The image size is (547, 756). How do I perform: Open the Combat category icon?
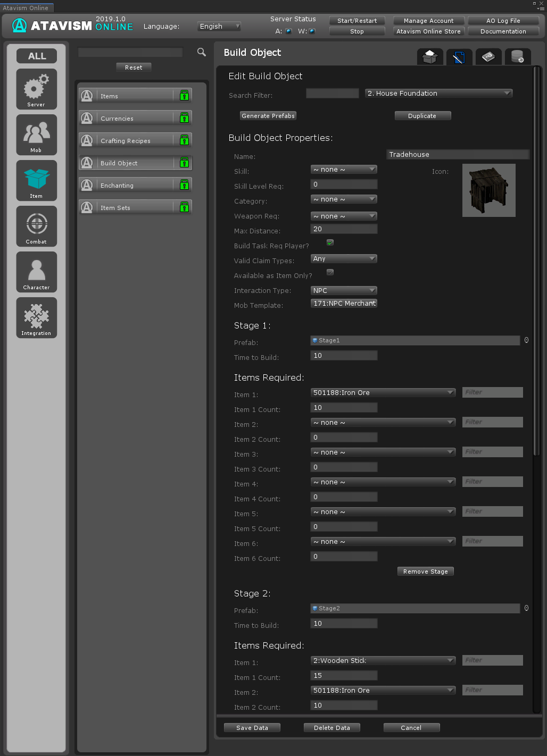pyautogui.click(x=36, y=226)
